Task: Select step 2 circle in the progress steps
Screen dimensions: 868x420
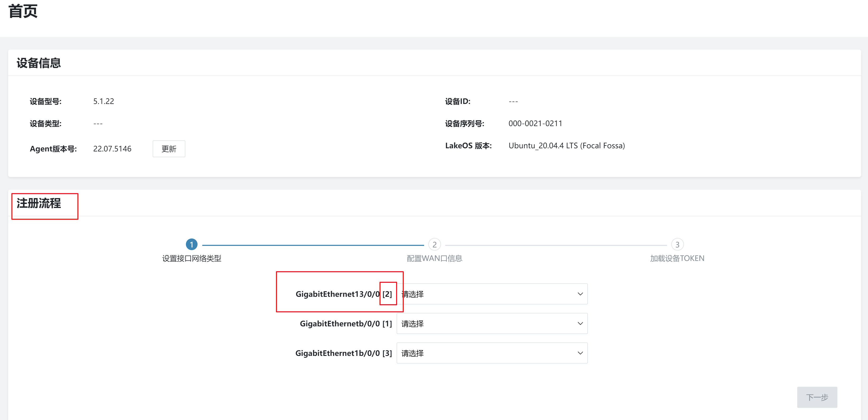Action: tap(434, 245)
